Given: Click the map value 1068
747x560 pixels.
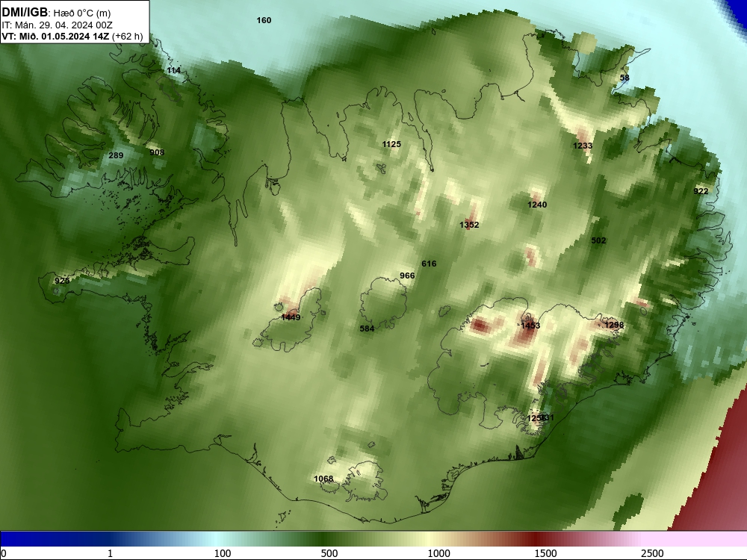Looking at the screenshot, I should pos(323,479).
